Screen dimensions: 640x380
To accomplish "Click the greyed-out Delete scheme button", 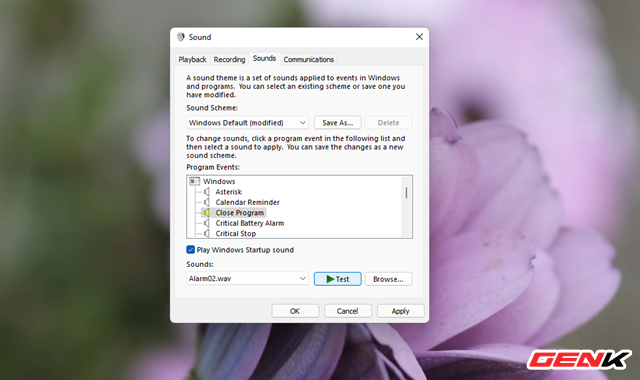I will pos(388,123).
